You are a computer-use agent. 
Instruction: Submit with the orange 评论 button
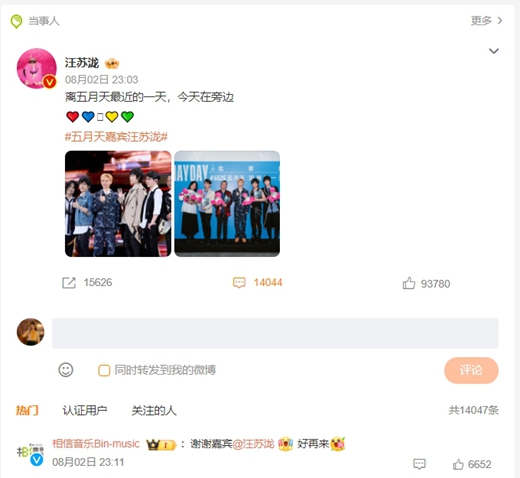tap(471, 370)
